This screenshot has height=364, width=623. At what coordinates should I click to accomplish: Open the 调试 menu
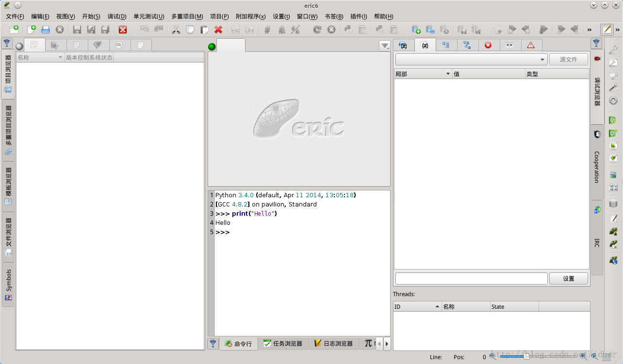coord(117,16)
